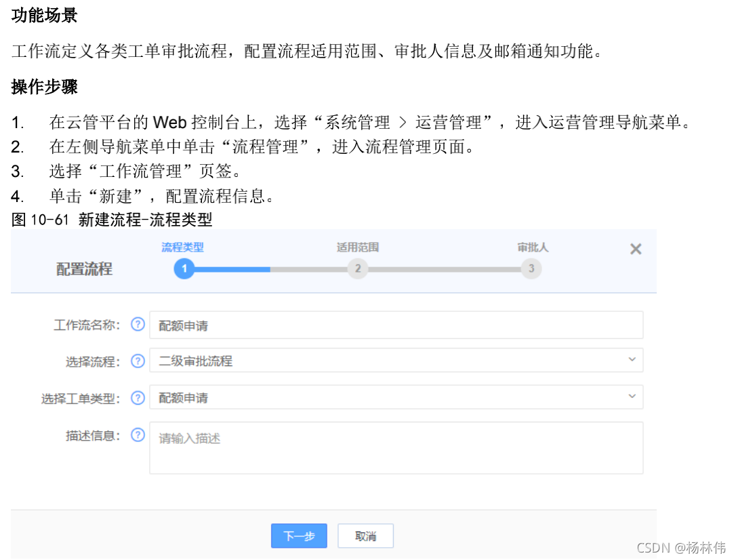Click the 工作流名称 label
This screenshot has height=560, width=736.
pos(87,325)
